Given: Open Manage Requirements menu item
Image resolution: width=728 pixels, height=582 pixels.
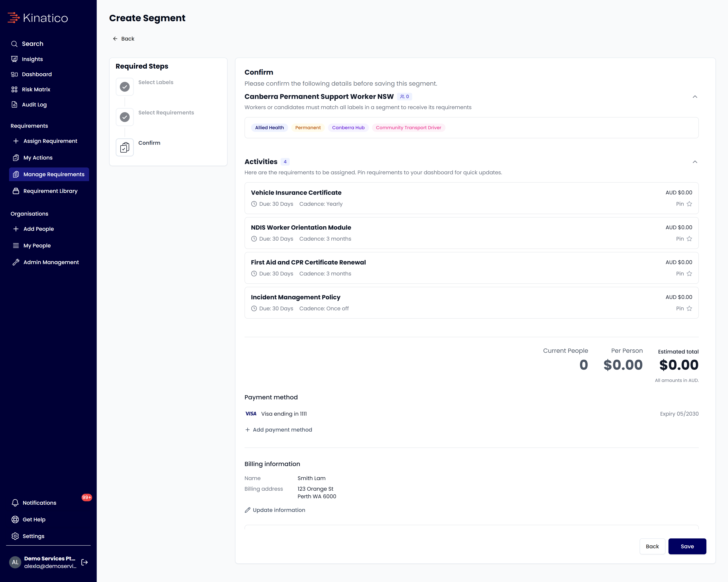Looking at the screenshot, I should [49, 174].
